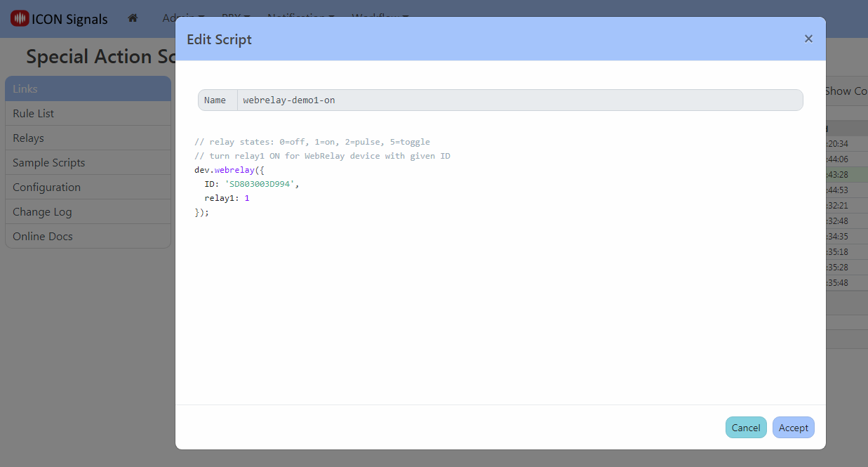The image size is (868, 467).
Task: Open Sample Scripts from sidebar
Action: pyautogui.click(x=48, y=162)
